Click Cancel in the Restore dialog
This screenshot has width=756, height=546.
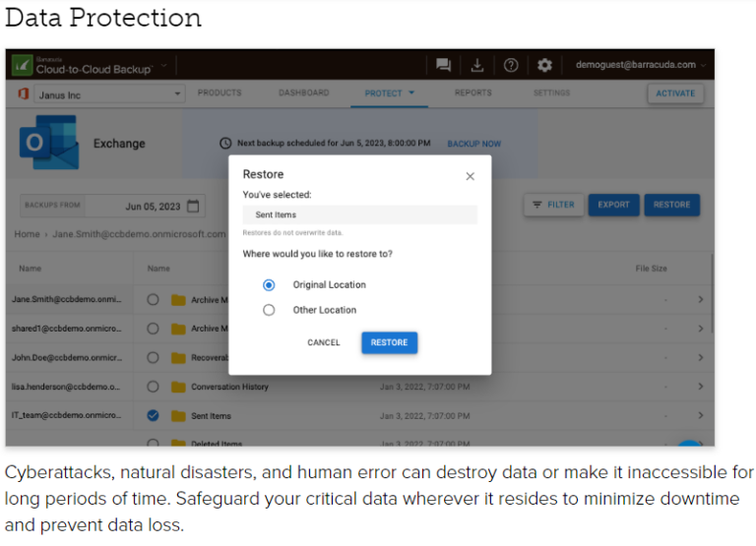click(324, 342)
